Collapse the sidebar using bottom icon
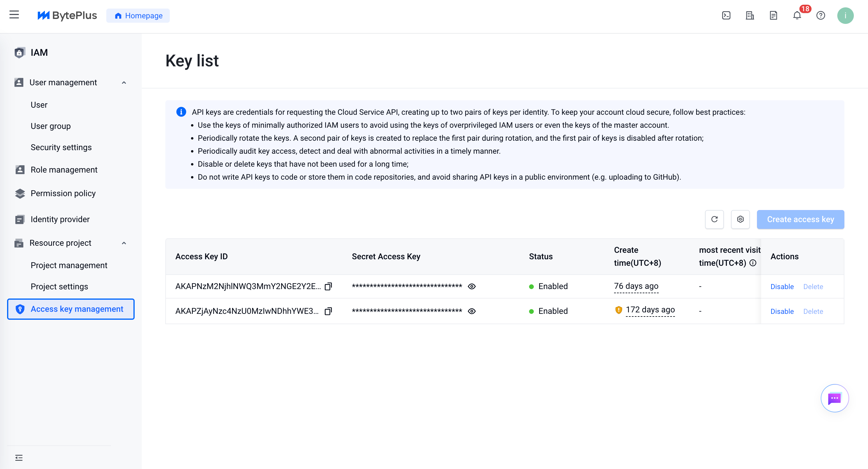This screenshot has height=469, width=868. [19, 458]
